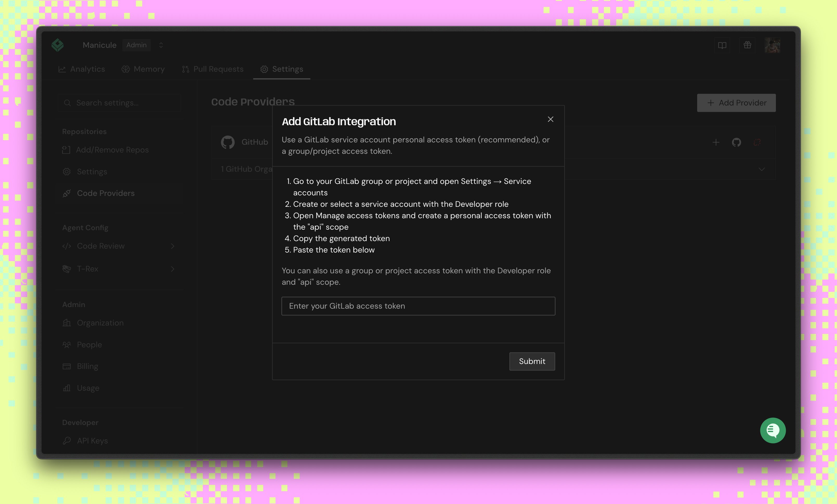Select the Settings tab
Image resolution: width=837 pixels, height=504 pixels.
282,69
